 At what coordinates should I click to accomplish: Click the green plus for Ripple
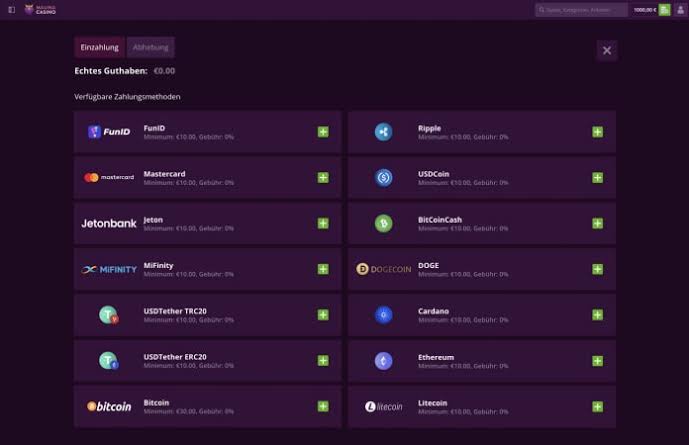click(598, 132)
